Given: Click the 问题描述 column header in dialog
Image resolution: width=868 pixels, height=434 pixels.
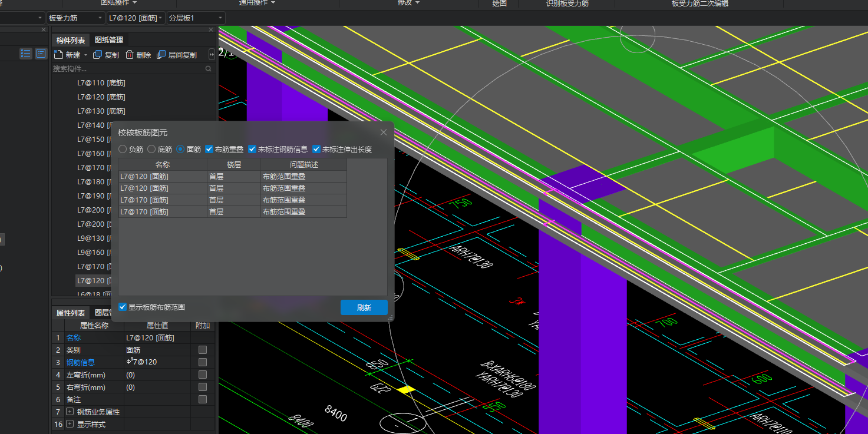Looking at the screenshot, I should 304,165.
